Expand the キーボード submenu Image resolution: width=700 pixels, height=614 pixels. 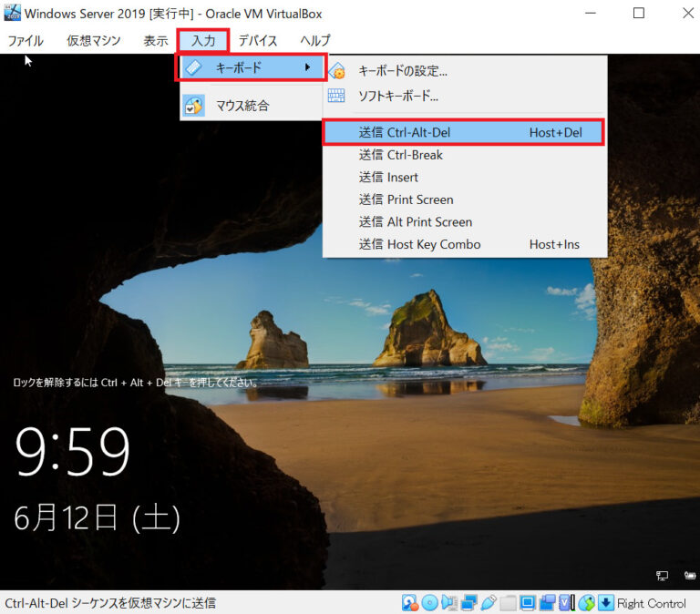pyautogui.click(x=251, y=67)
